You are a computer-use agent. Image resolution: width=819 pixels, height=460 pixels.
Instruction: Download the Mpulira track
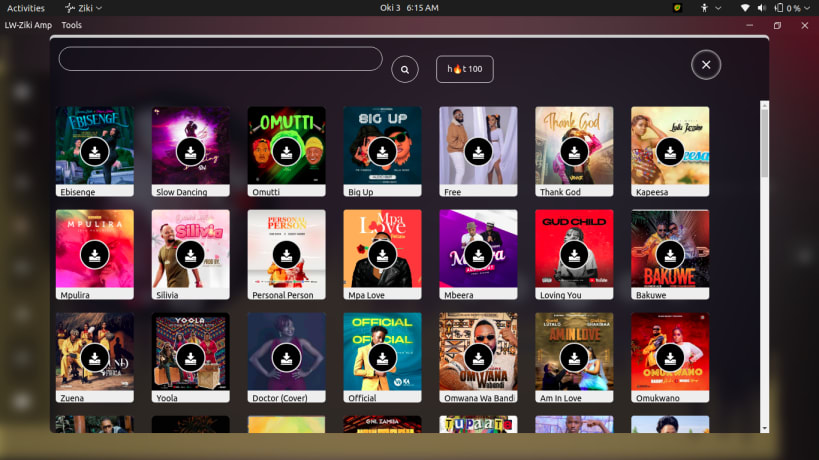(x=95, y=255)
